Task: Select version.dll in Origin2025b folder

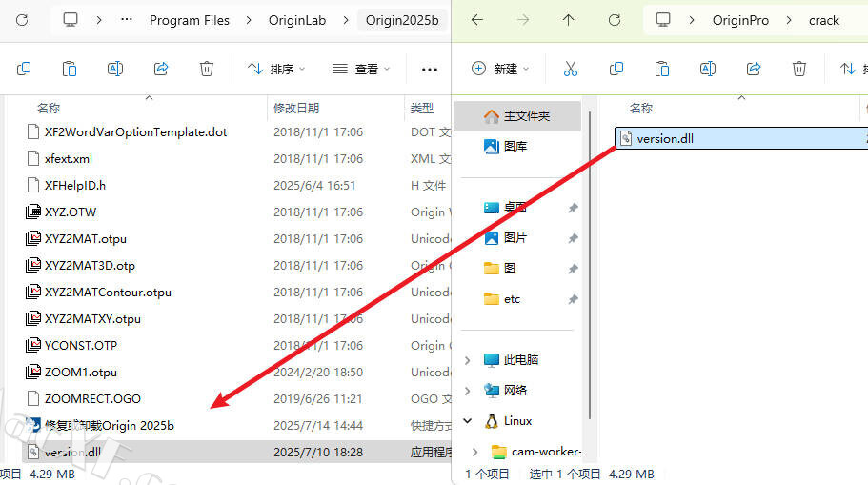Action: [x=236, y=452]
